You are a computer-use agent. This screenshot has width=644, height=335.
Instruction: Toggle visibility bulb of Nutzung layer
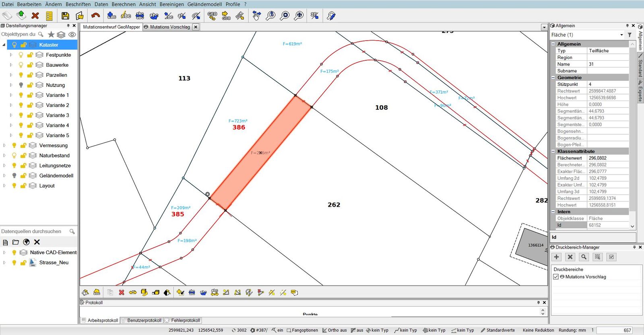click(x=21, y=85)
